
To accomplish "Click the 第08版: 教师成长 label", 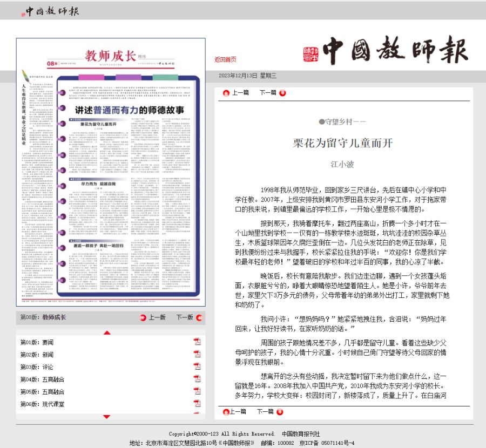I will tap(43, 317).
